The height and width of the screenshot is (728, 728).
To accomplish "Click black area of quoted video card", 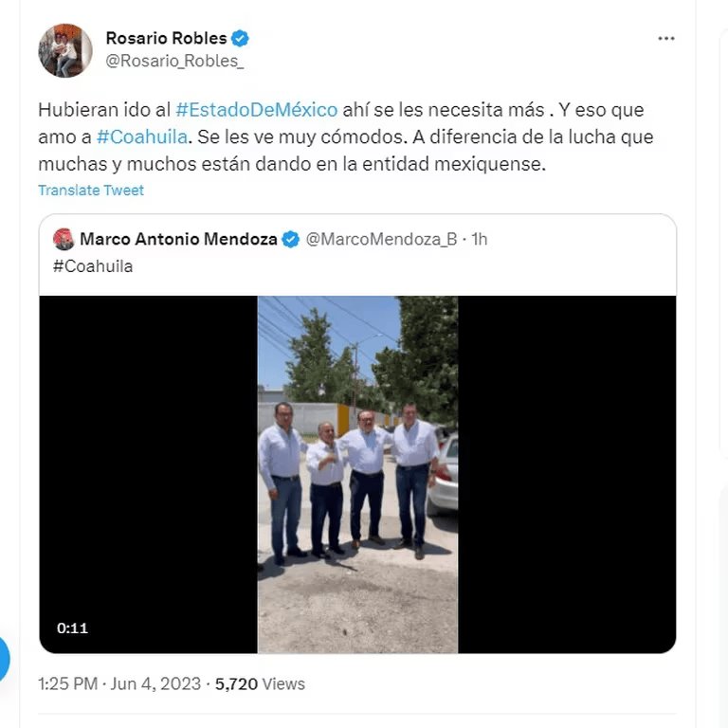I will coord(149,464).
